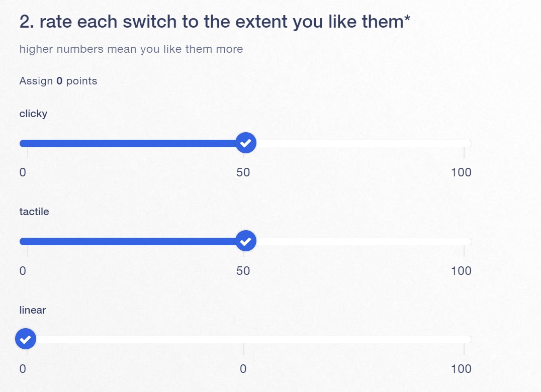Click the middle 0 label under linear slider
This screenshot has height=392, width=541.
coord(243,369)
